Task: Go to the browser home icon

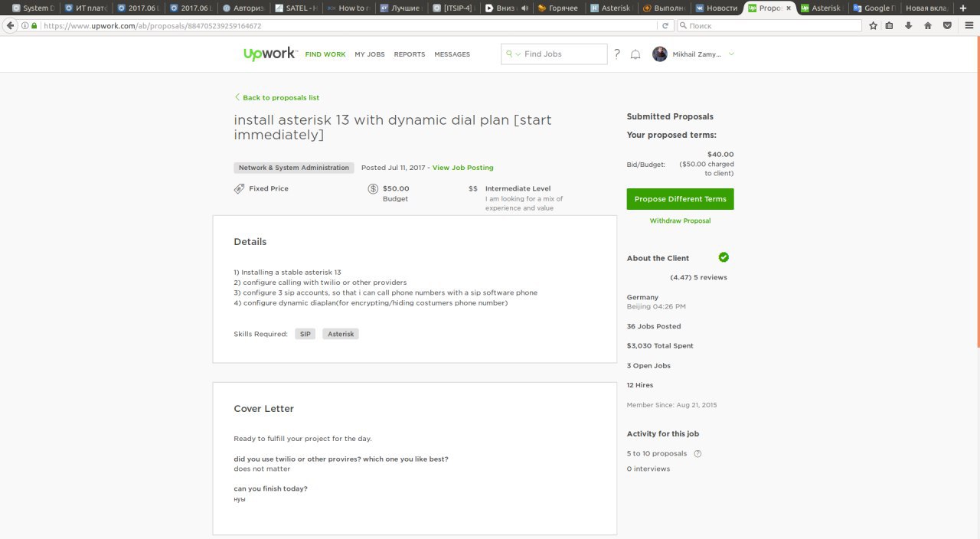Action: (x=928, y=25)
